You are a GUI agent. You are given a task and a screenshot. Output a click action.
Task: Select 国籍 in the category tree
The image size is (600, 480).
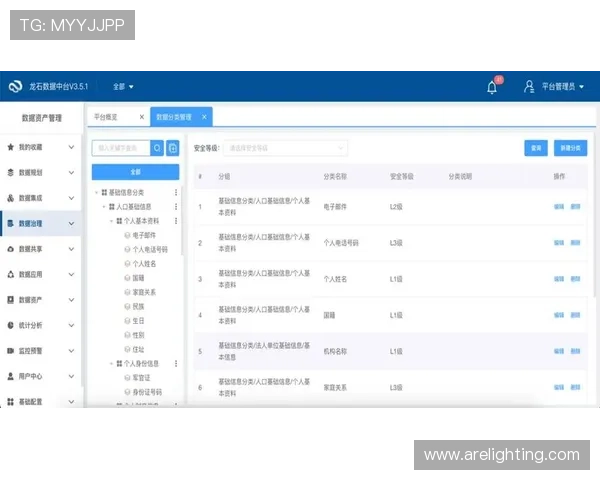click(x=138, y=278)
